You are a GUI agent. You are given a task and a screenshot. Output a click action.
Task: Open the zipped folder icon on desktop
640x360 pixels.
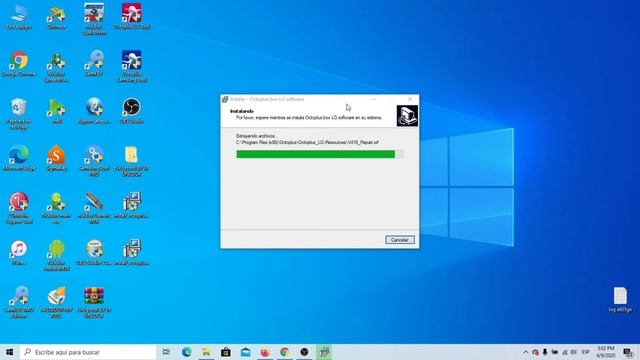tap(131, 161)
